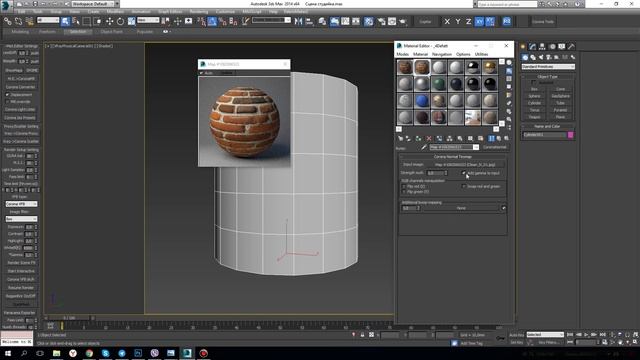Open Modes menu in Material Editor

click(x=402, y=54)
